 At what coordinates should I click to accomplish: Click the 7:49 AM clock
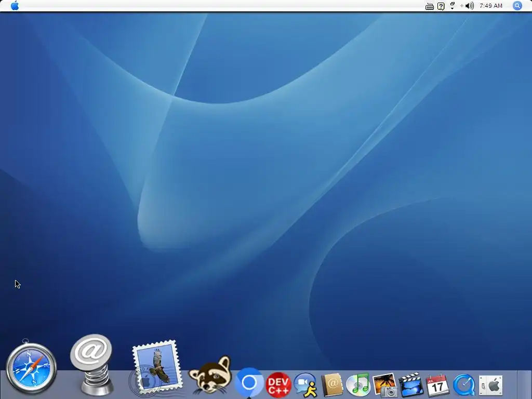pos(491,6)
